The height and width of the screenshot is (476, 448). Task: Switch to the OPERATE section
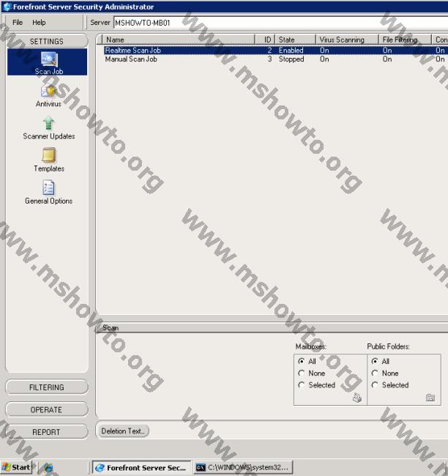click(47, 410)
